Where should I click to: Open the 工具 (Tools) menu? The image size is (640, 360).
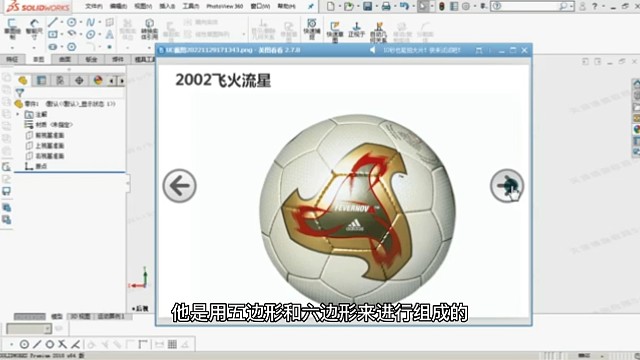191,6
